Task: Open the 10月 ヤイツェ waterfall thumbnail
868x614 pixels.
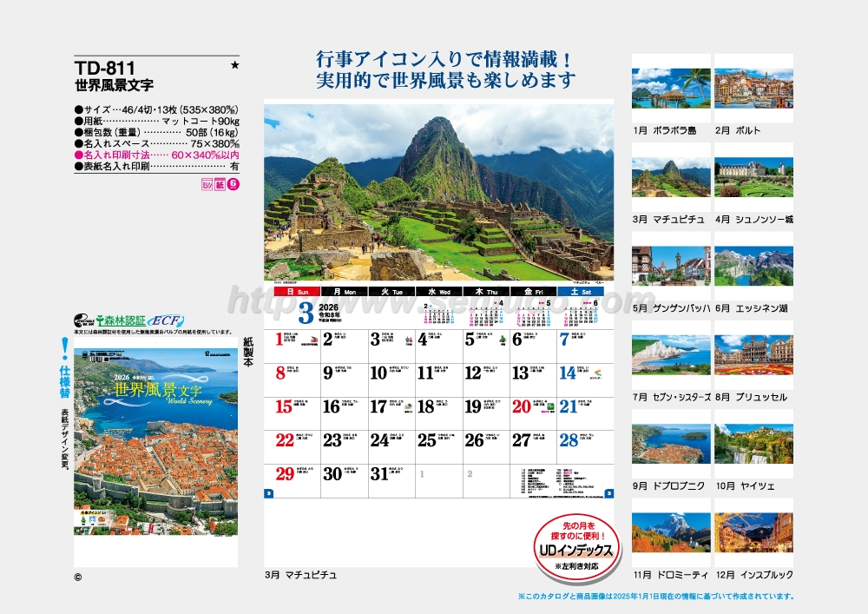Action: coord(753,443)
